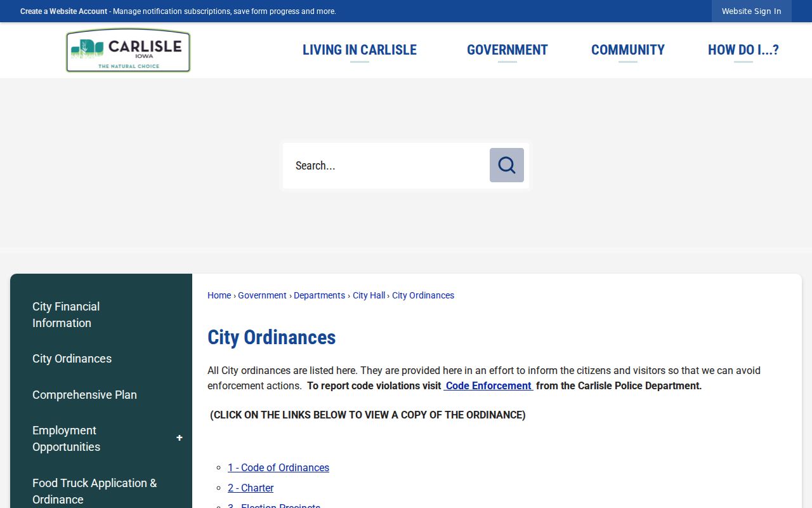Select Comprehensive Plan in sidebar

click(x=101, y=395)
